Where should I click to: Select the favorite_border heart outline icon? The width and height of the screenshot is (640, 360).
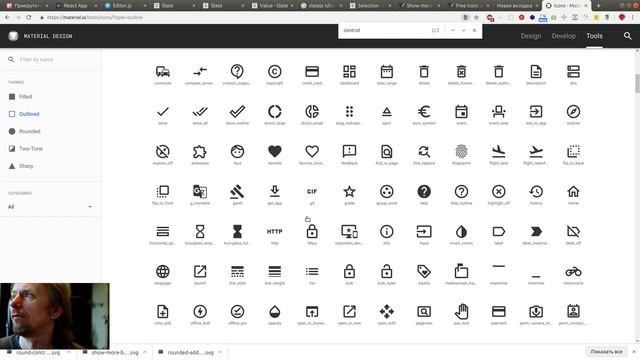[x=312, y=151]
